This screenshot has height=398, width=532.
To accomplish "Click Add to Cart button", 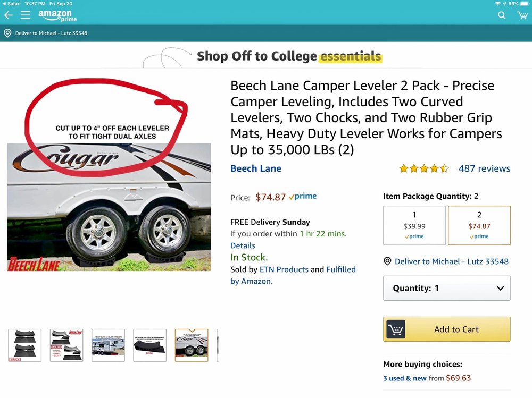I will pos(446,329).
